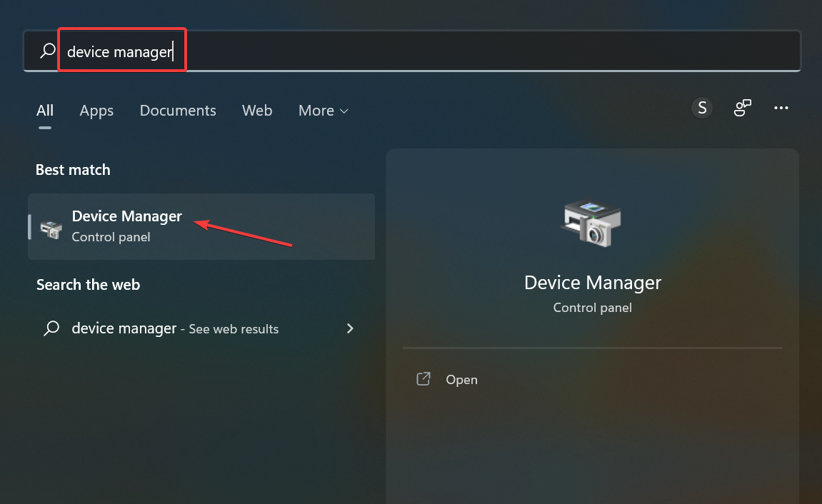Click the search magnifier icon in search box
The height and width of the screenshot is (504, 822).
click(x=48, y=51)
